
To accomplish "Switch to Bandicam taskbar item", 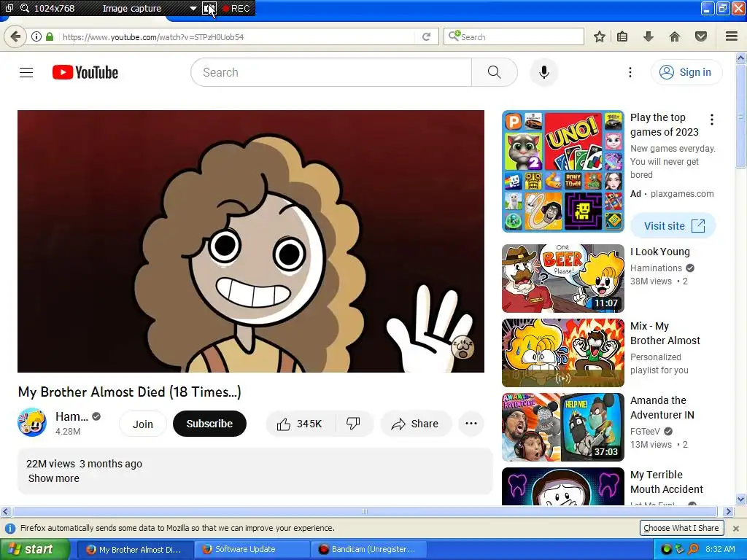I will [369, 549].
